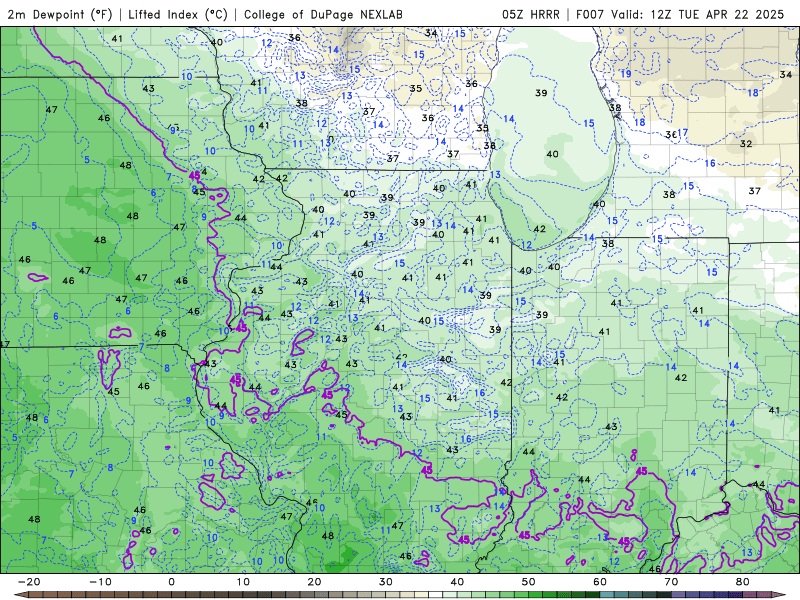
Task: Click the 40 tick label under the color scale
Action: tap(457, 582)
